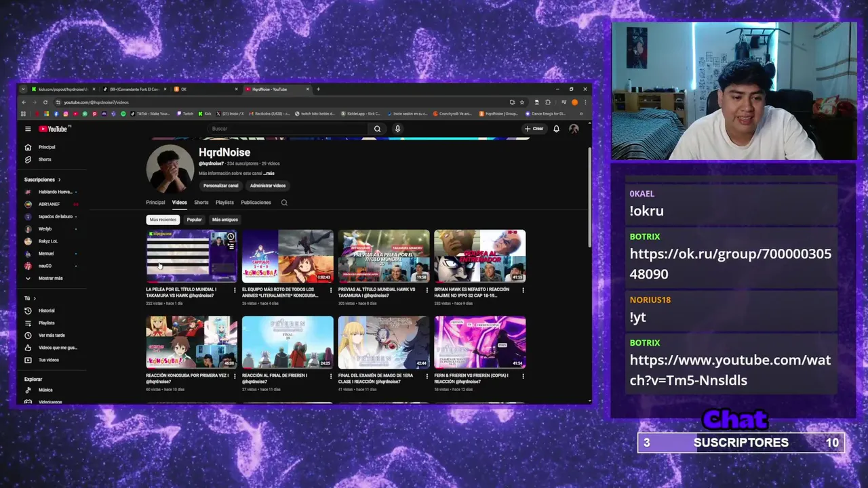Open the 42:44 Frieren exam video thumbnail

(384, 342)
